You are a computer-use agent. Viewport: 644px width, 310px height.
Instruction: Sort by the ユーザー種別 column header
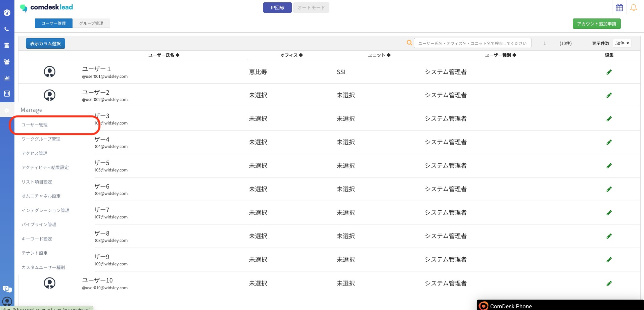(x=500, y=55)
